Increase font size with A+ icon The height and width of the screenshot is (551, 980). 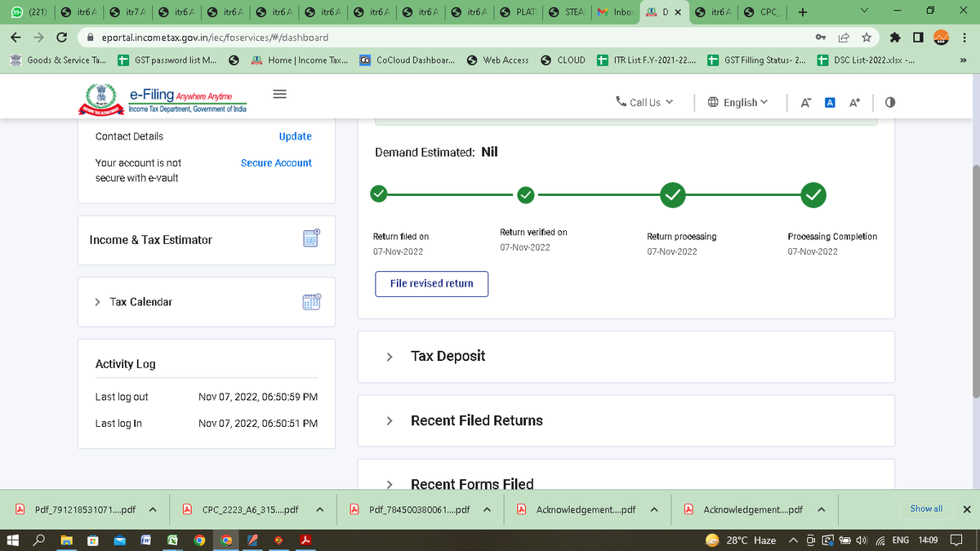[x=855, y=102]
